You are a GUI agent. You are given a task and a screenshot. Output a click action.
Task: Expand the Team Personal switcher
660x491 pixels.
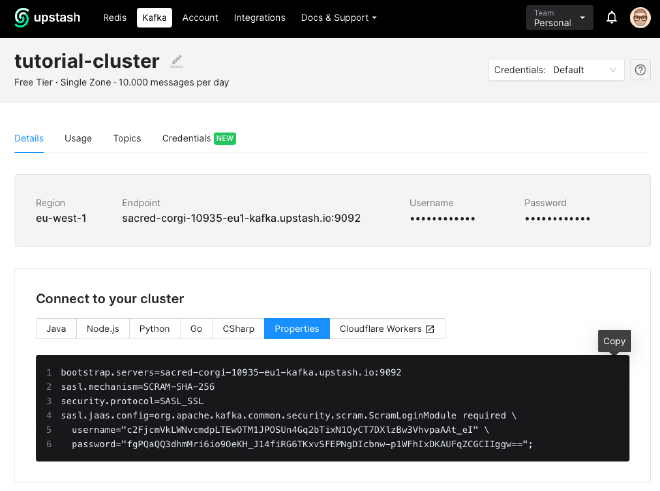pos(559,18)
